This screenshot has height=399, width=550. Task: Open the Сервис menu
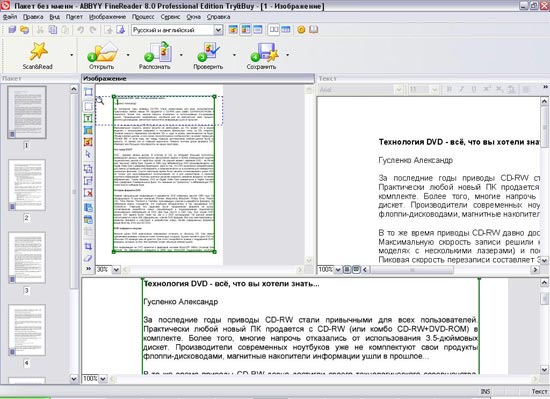click(170, 17)
